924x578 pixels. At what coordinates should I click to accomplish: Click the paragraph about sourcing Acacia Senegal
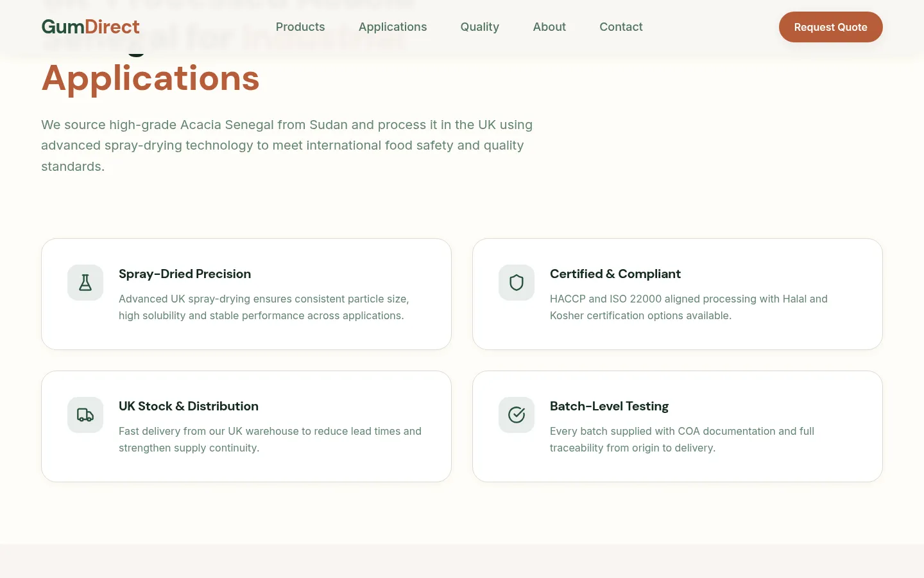pos(287,146)
